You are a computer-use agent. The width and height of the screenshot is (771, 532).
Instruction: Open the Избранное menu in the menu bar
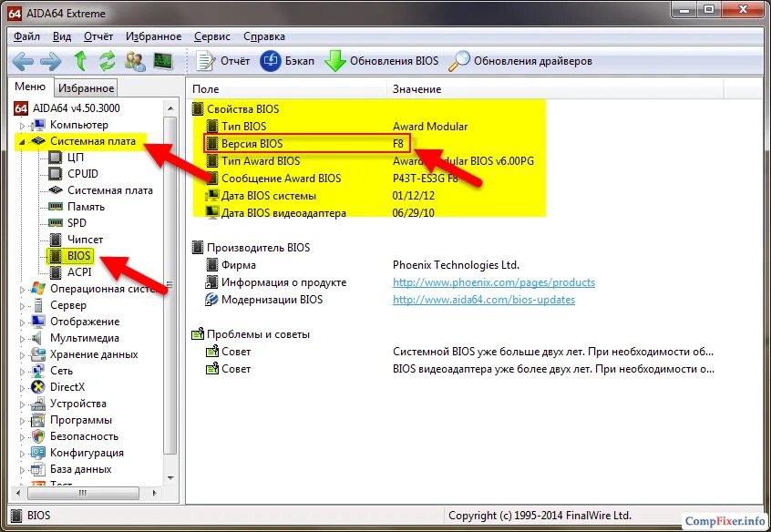pyautogui.click(x=153, y=36)
